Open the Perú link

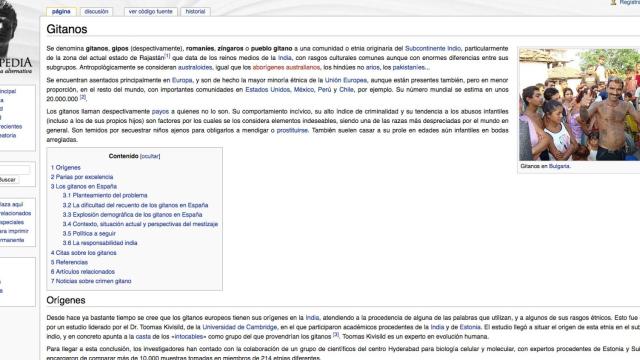[324, 90]
